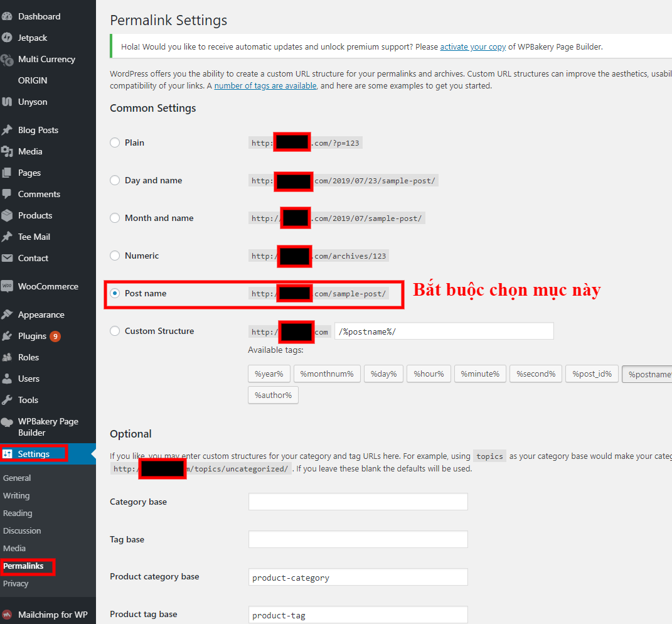Open the Writing settings submenu
This screenshot has height=624, width=672.
(x=16, y=495)
